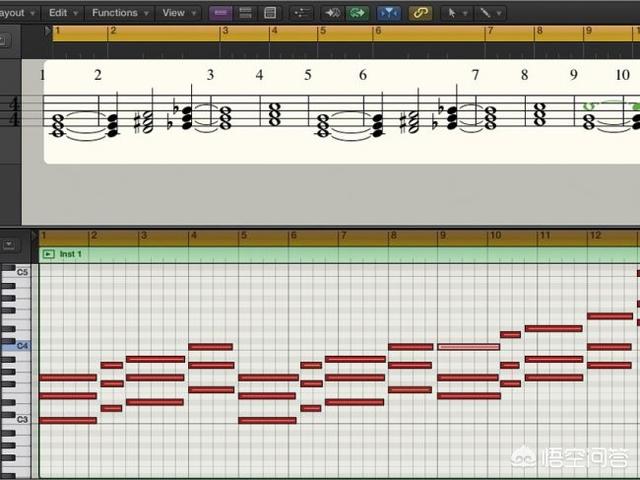Switch to the page view icon
The image size is (640, 480).
coord(270,13)
